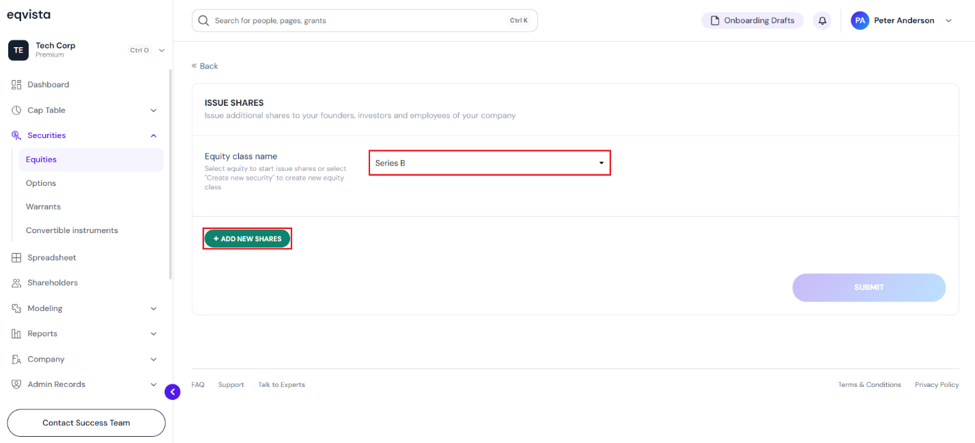The width and height of the screenshot is (975, 443).
Task: Open the FAQ link
Action: (198, 385)
